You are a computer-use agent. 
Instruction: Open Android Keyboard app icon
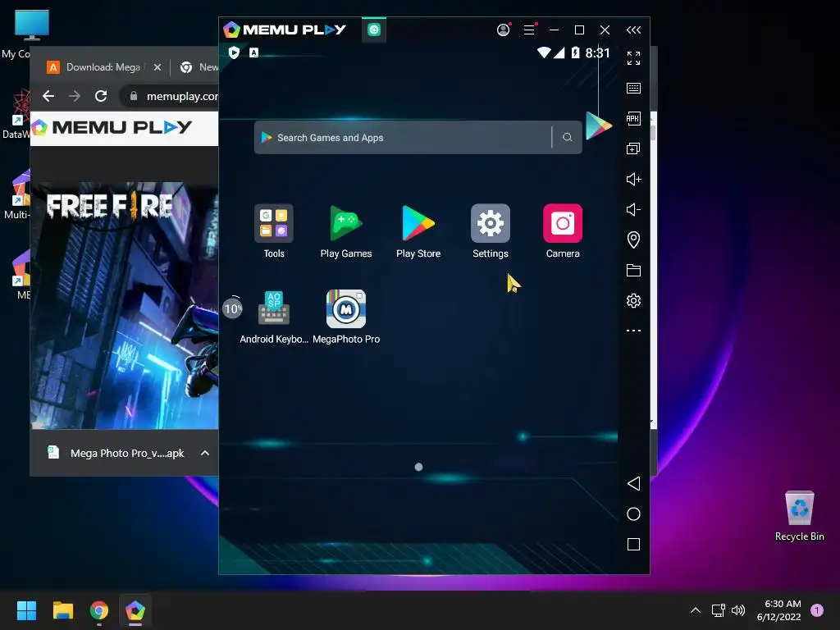click(x=274, y=308)
